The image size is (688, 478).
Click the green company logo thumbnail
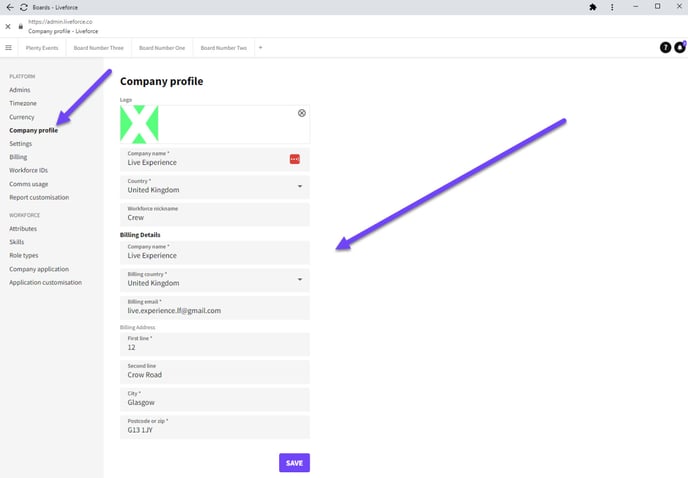point(139,124)
